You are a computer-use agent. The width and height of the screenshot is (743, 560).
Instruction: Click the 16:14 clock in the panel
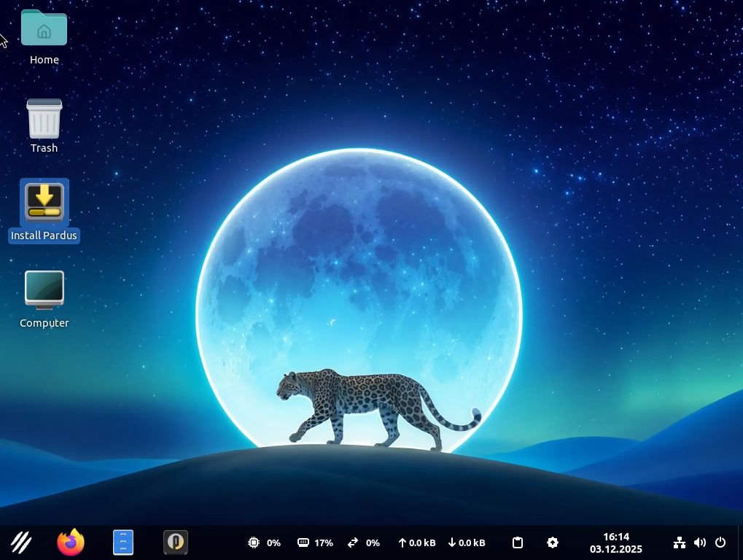click(x=616, y=537)
